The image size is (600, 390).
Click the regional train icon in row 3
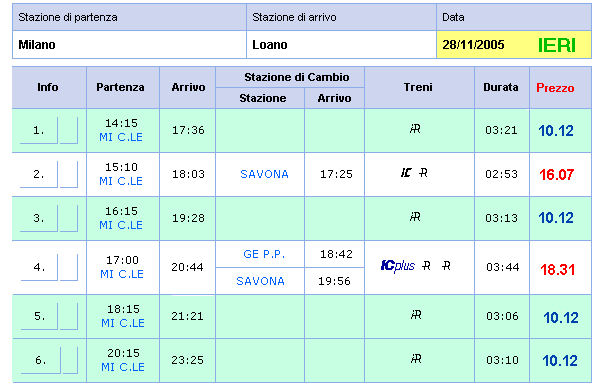tap(415, 217)
